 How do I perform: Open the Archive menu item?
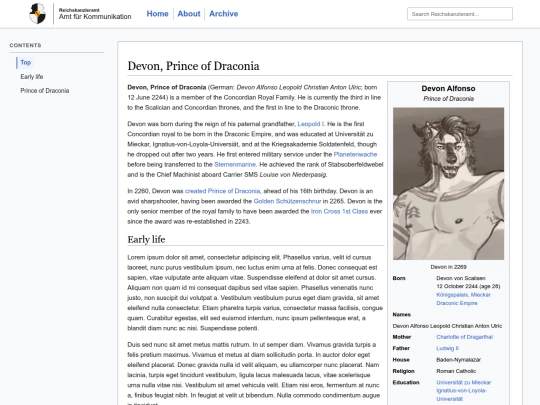coord(224,14)
